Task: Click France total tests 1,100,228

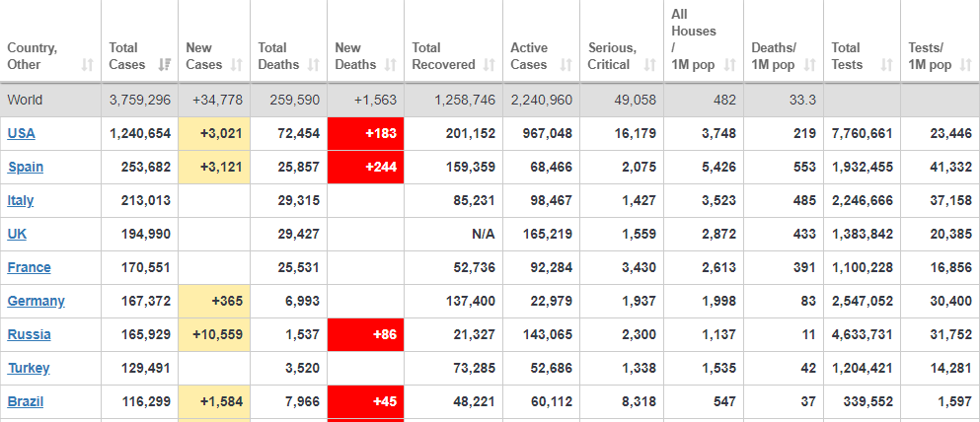Action: 862,267
